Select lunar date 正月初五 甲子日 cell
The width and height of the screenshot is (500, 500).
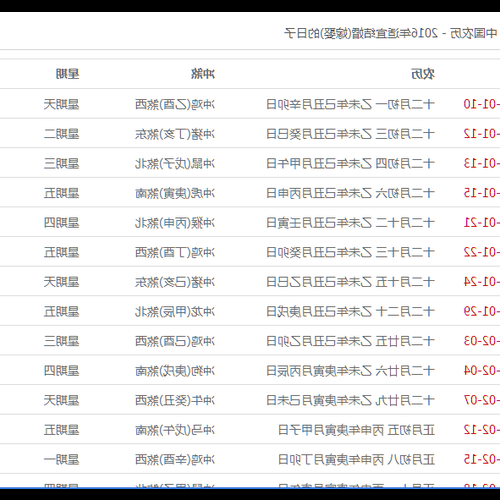(x=356, y=430)
